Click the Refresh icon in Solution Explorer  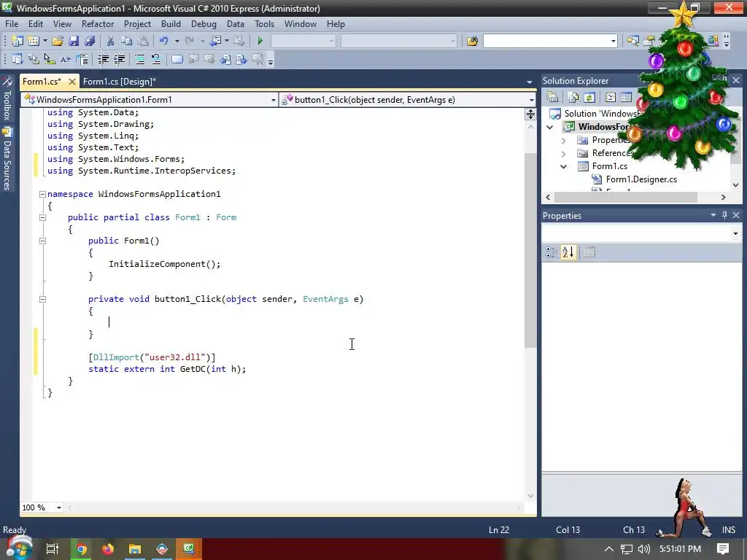pyautogui.click(x=589, y=97)
